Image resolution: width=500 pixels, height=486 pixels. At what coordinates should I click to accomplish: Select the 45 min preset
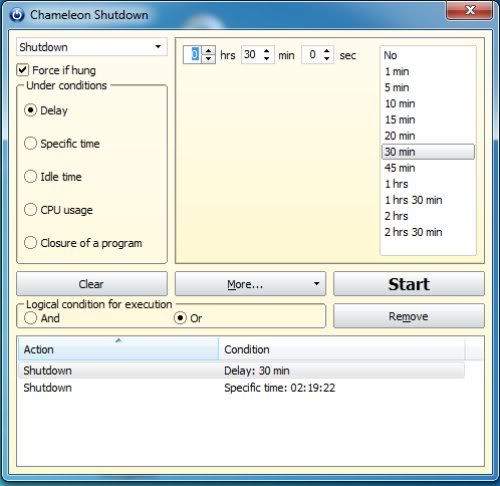[x=428, y=168]
